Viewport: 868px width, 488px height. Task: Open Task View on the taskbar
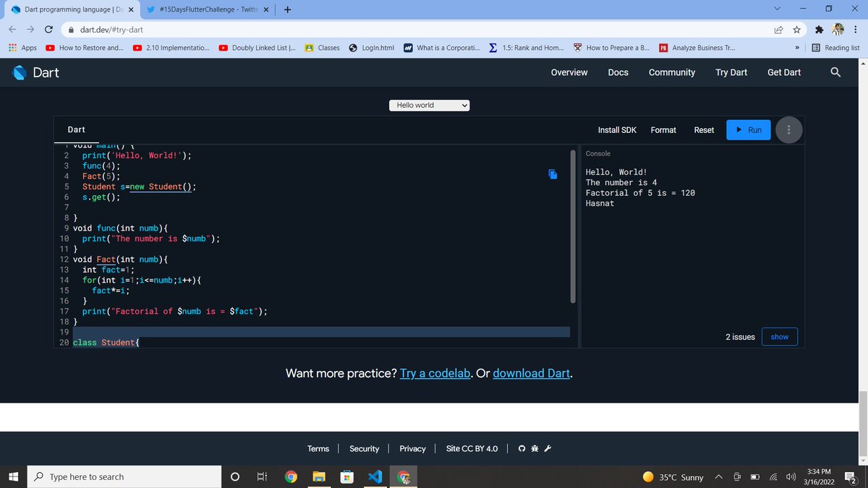261,476
